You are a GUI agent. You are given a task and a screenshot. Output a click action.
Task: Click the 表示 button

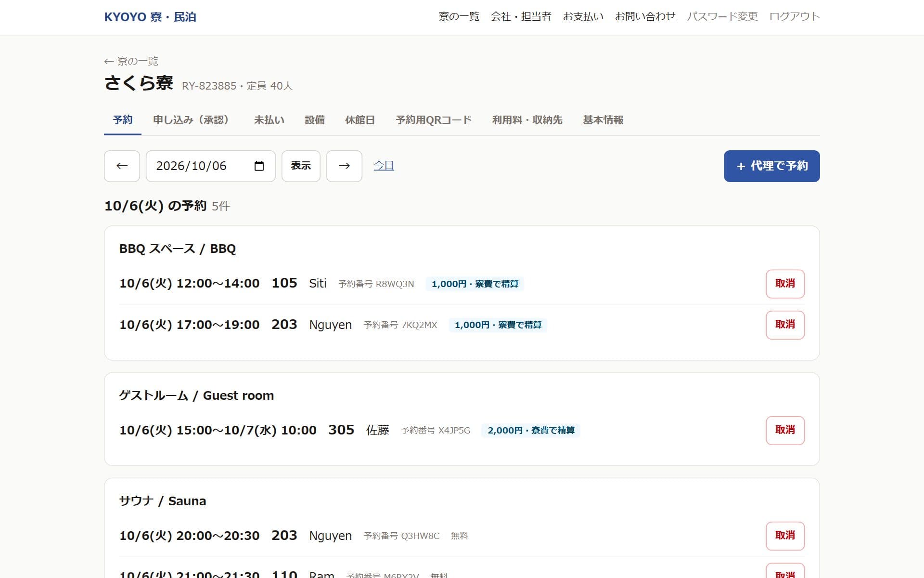click(301, 166)
